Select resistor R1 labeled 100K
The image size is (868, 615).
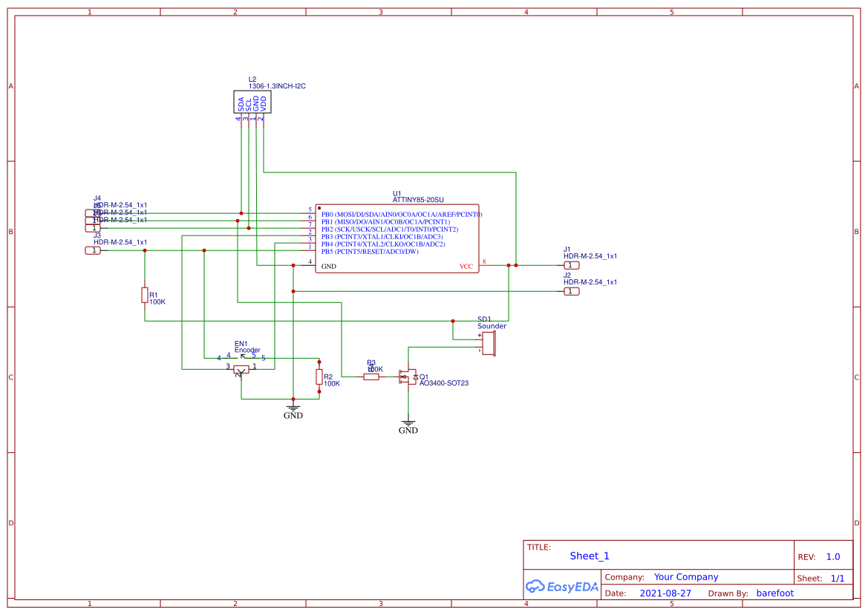[146, 296]
